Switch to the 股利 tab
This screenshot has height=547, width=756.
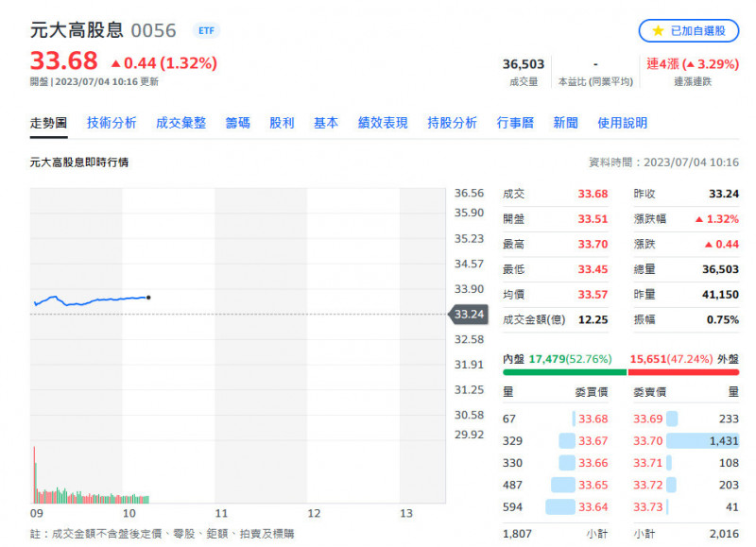tap(282, 124)
